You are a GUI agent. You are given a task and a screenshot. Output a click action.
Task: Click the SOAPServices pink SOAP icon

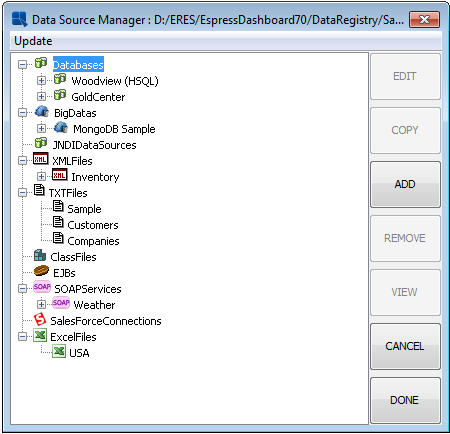(42, 287)
